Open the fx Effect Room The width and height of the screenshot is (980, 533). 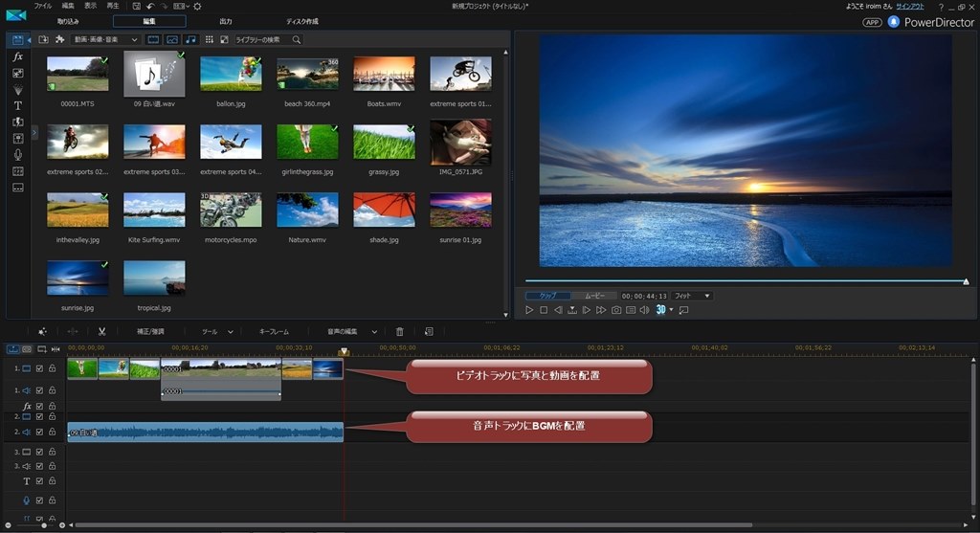pyautogui.click(x=17, y=56)
